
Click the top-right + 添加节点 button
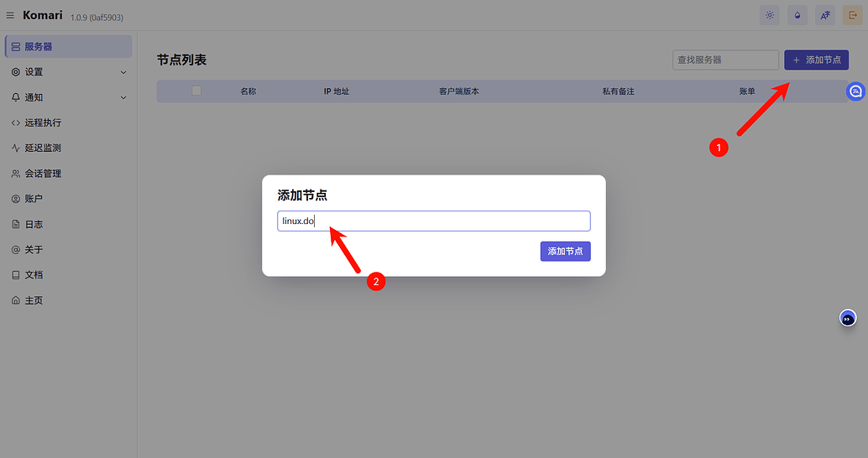816,60
